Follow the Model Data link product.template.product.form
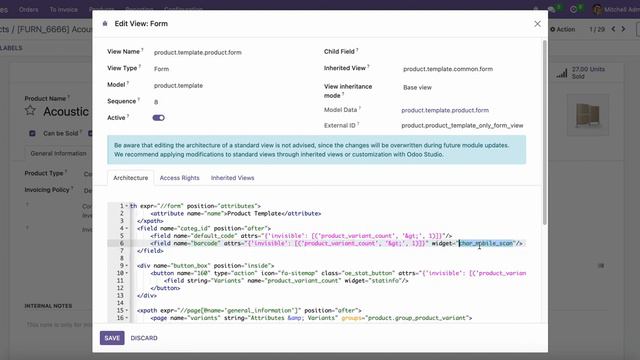The height and width of the screenshot is (360, 640). coord(445,110)
